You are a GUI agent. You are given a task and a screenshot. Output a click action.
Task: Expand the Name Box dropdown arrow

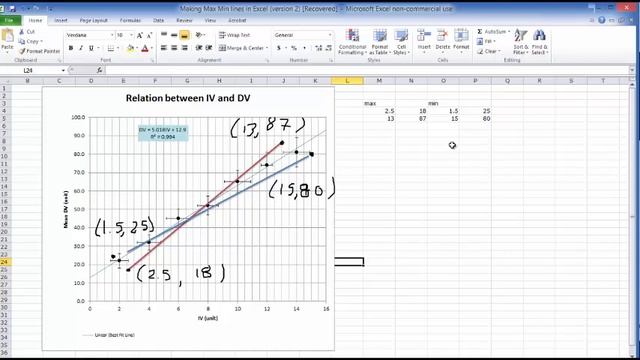click(63, 70)
